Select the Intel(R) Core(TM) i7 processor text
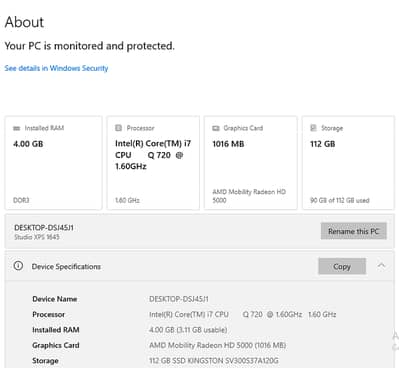This screenshot has width=399, height=368. tap(153, 155)
